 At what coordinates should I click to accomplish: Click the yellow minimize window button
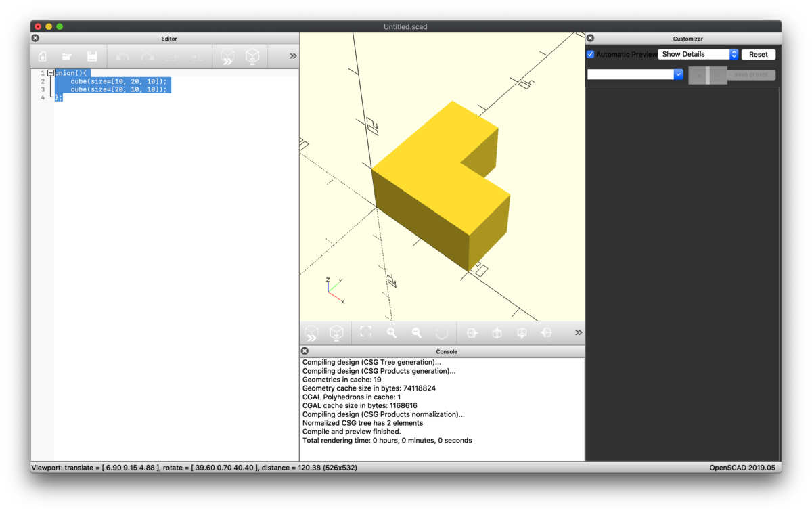click(49, 26)
